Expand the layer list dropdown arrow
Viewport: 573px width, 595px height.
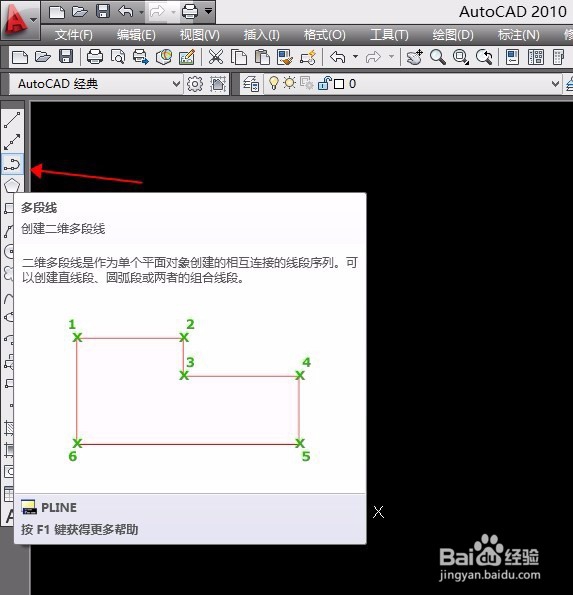tap(555, 84)
